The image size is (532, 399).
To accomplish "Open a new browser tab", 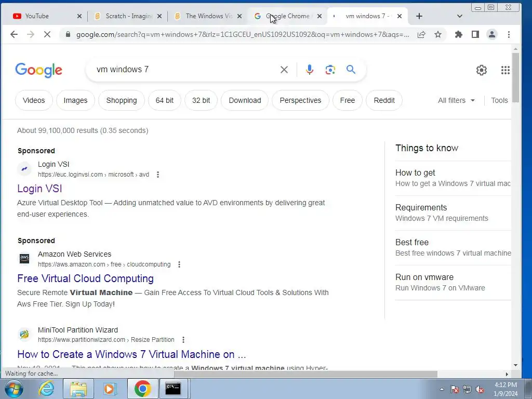I will [419, 16].
